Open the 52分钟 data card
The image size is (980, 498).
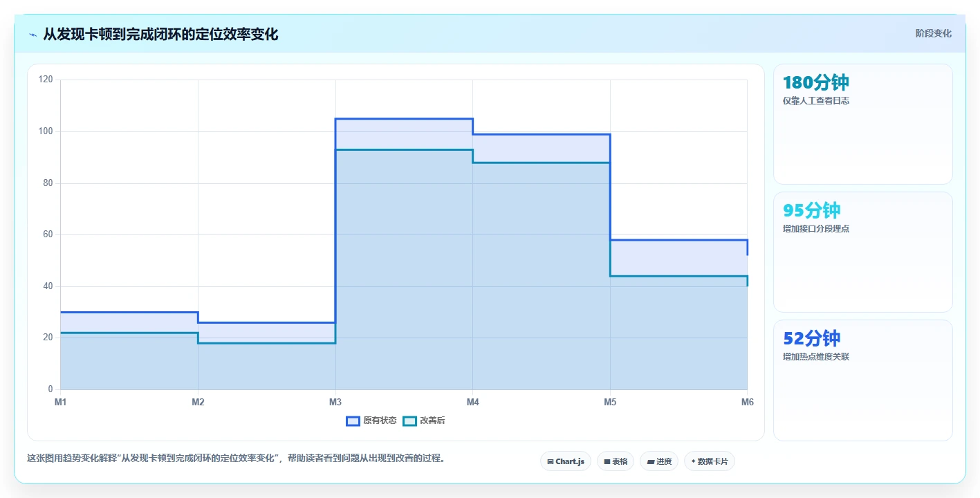click(862, 380)
